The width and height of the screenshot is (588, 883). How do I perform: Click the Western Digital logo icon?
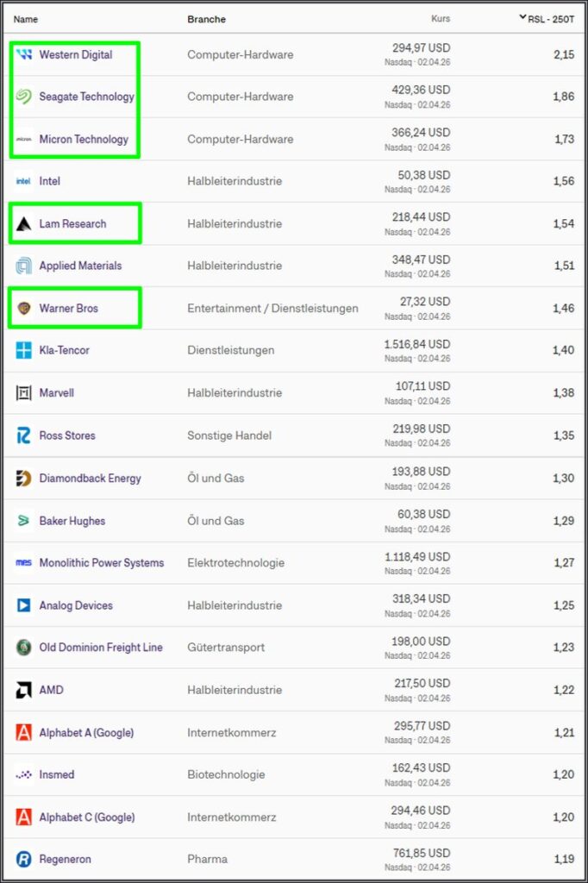[x=24, y=54]
